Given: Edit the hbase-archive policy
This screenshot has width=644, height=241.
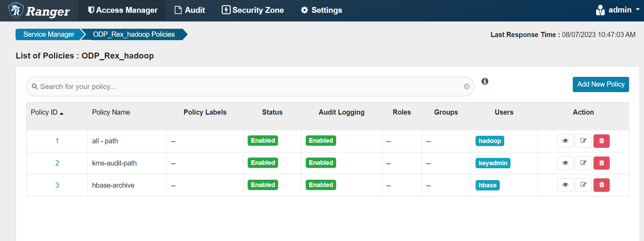Looking at the screenshot, I should pyautogui.click(x=583, y=185).
